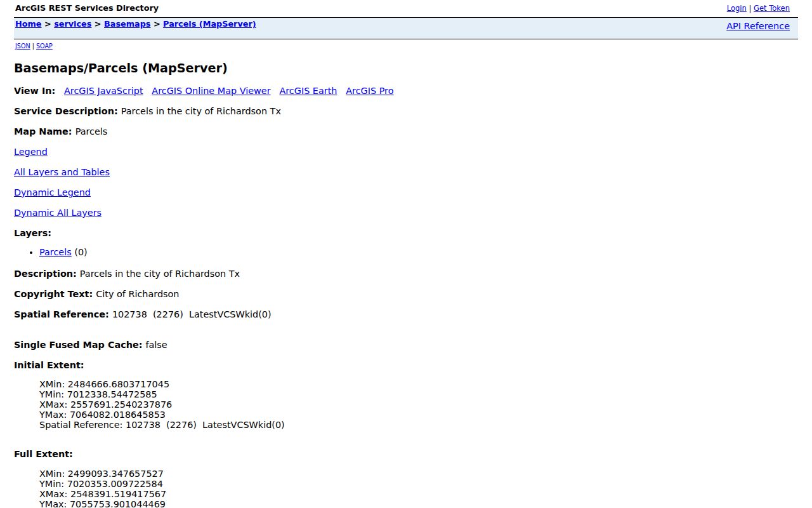
Task: Click Single Fused Map Cache false value
Action: pyautogui.click(x=156, y=345)
